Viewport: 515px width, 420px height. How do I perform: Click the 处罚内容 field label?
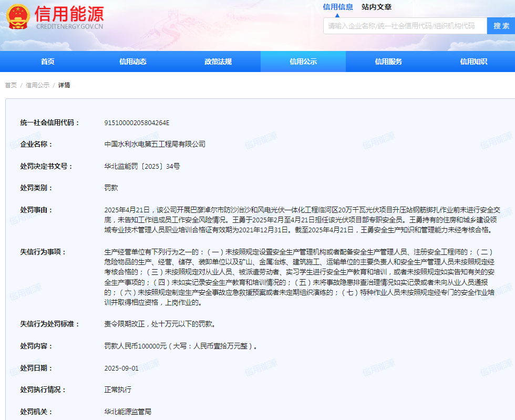pyautogui.click(x=36, y=346)
